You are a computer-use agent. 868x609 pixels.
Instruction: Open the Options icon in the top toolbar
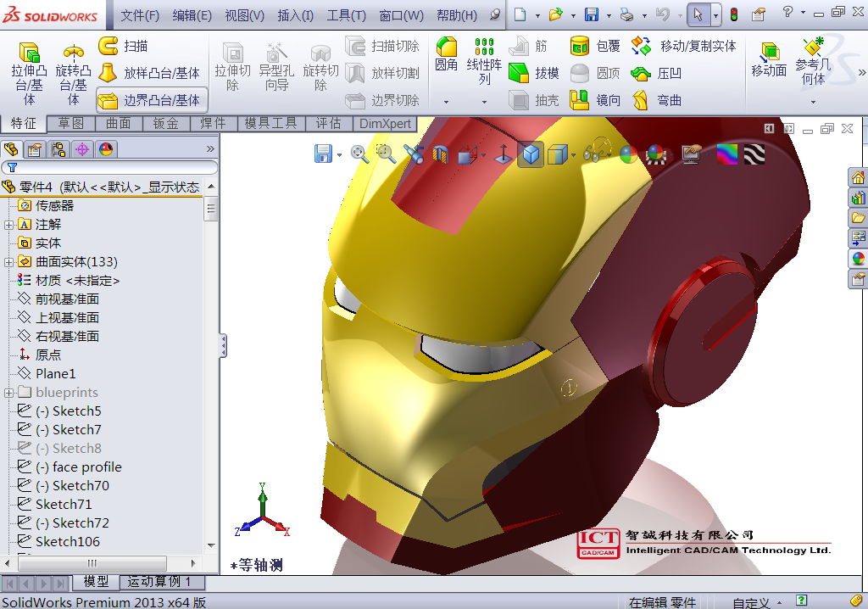pyautogui.click(x=759, y=14)
